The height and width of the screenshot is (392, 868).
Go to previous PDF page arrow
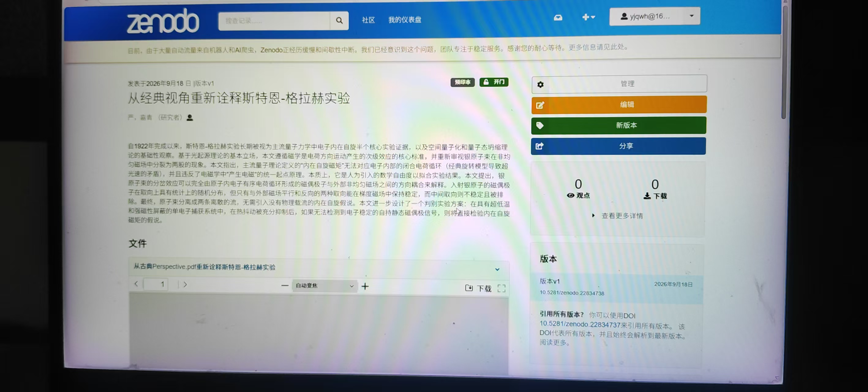136,284
